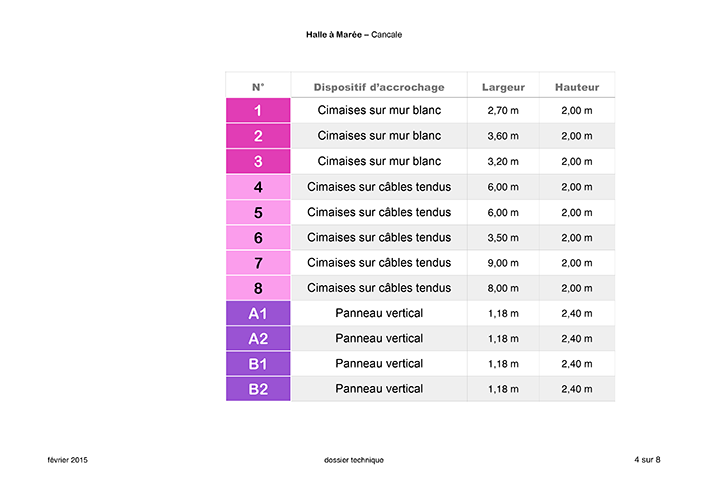
Task: Click the "février 2015" footer date
Action: click(68, 459)
